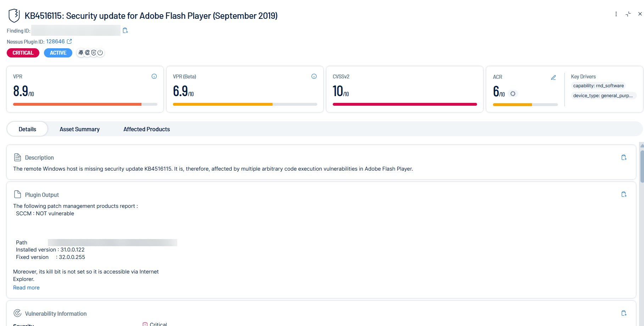This screenshot has width=644, height=326.
Task: Click the globe remote-exposure indicator icon
Action: coord(88,53)
